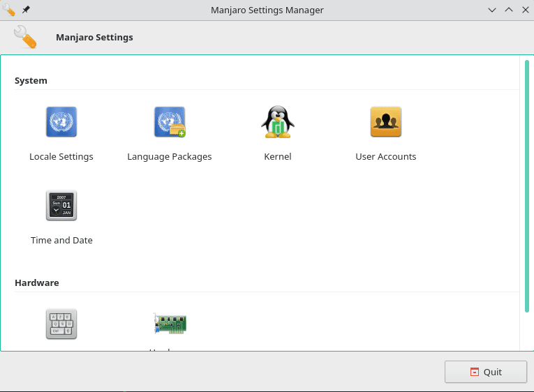The image size is (534, 392).
Task: Click the Hardware section heading
Action: click(37, 282)
